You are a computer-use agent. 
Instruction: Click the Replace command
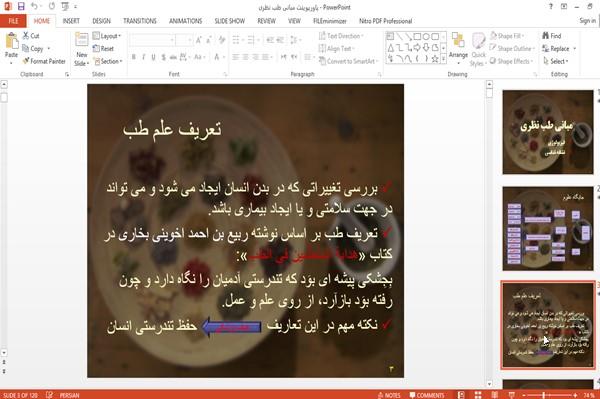[559, 49]
